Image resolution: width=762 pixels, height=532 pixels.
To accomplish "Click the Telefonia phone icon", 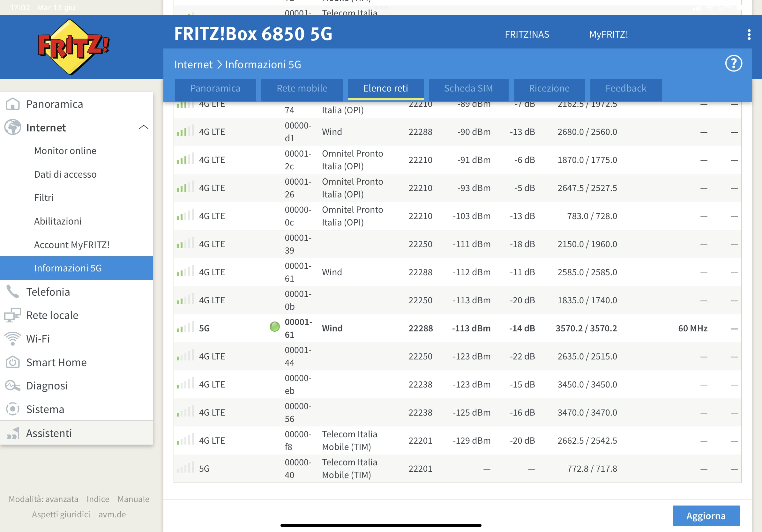I will (13, 292).
